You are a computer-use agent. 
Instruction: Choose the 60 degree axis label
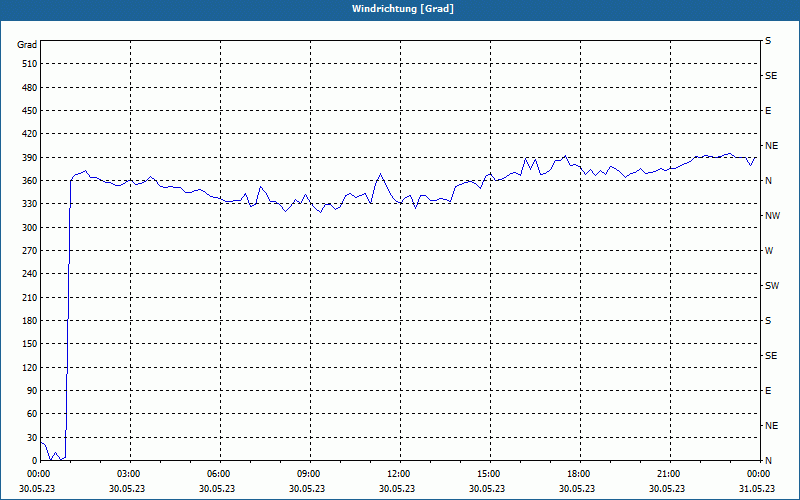[x=32, y=414]
